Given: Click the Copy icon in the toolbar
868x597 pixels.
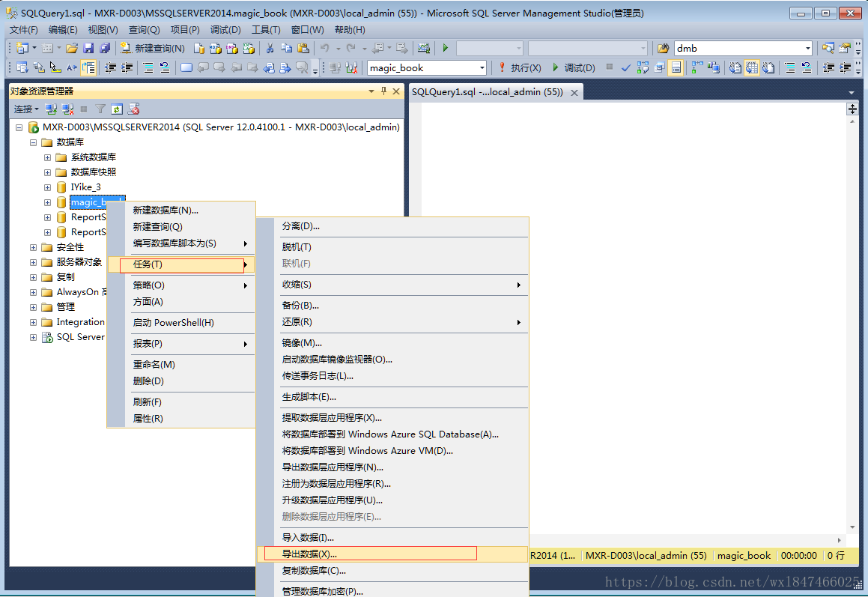Looking at the screenshot, I should tap(286, 48).
